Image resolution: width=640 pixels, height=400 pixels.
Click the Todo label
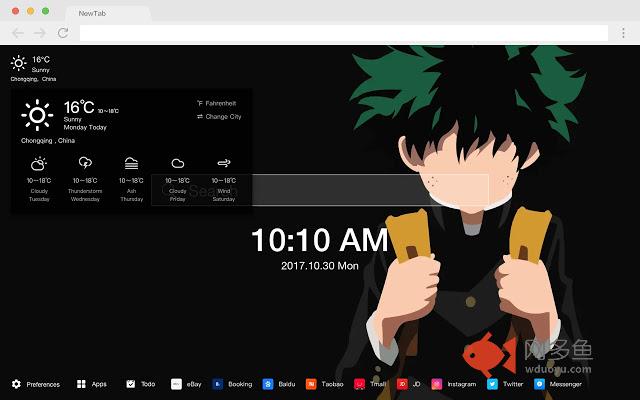[x=148, y=384]
